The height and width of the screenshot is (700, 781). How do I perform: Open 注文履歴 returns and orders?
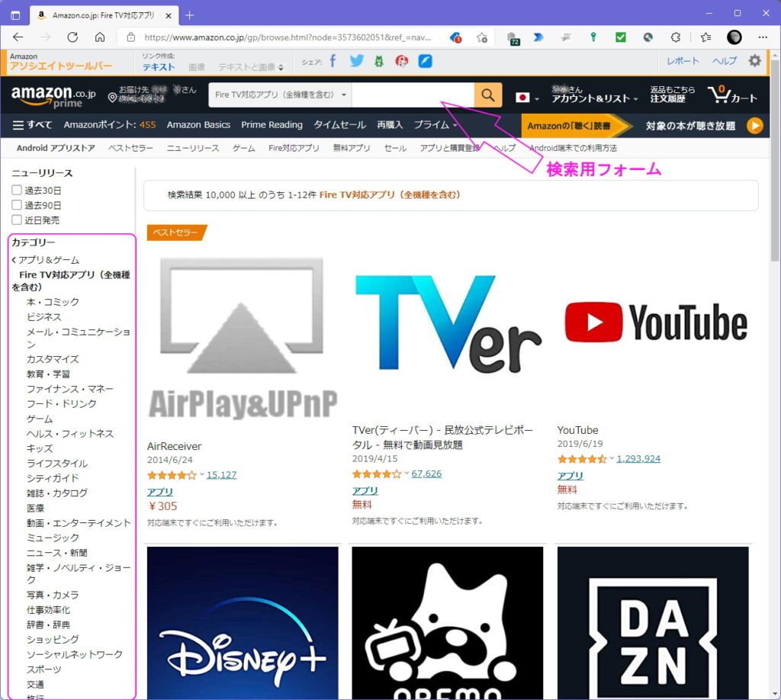[x=672, y=94]
